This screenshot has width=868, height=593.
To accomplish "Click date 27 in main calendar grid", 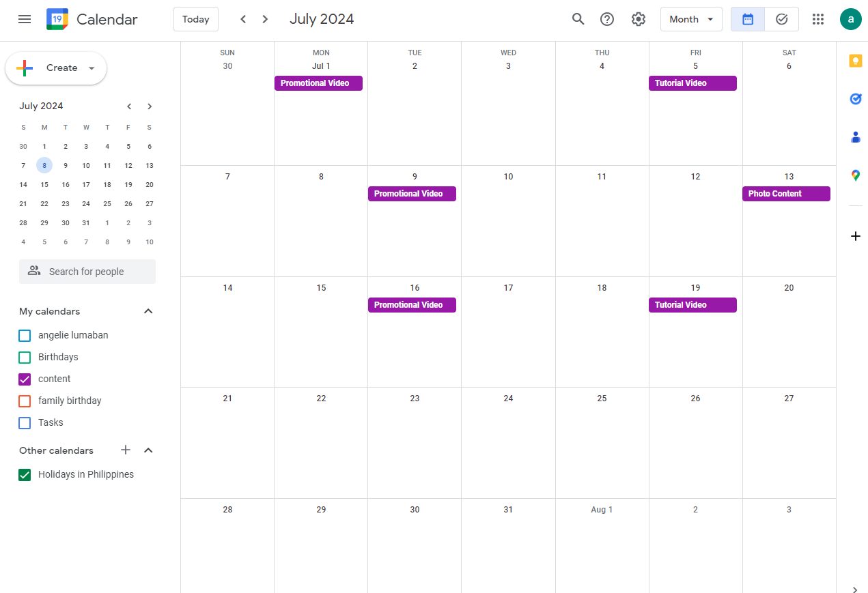I will (789, 399).
